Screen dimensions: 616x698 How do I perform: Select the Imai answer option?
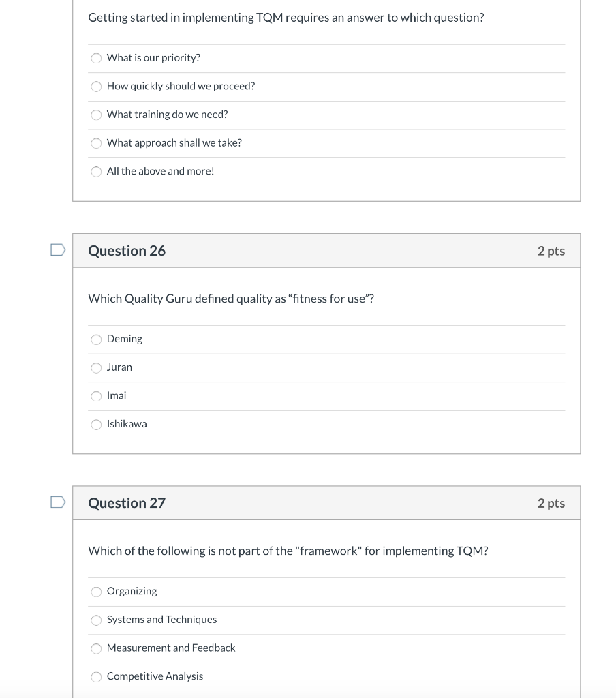pyautogui.click(x=96, y=396)
